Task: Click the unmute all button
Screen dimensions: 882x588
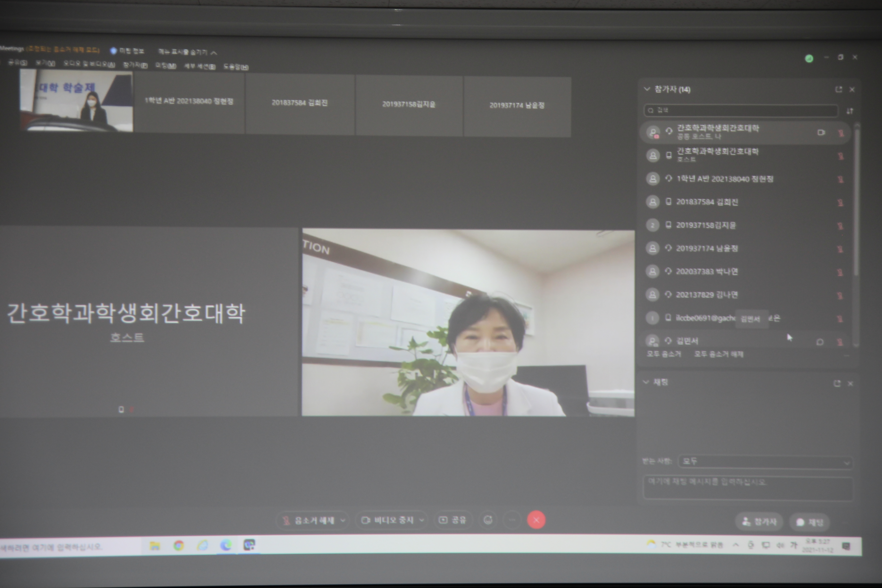Action: [718, 354]
